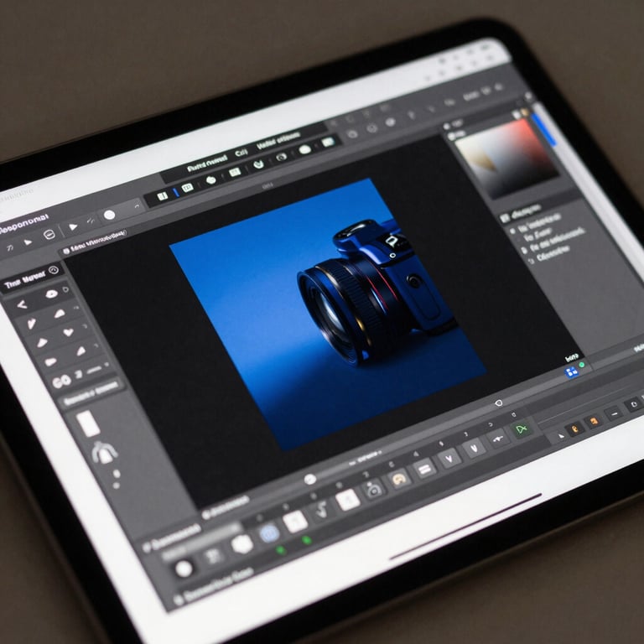Select the squiggle brush icon in top-left toolbar
The width and height of the screenshot is (644, 644).
[10, 247]
